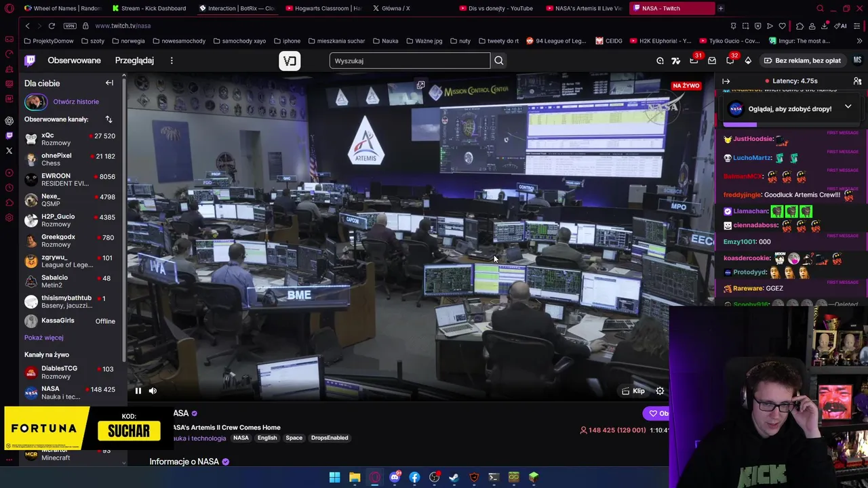Open the browser extensions puzzle icon
Viewport: 868px width, 488px height.
pos(800,26)
